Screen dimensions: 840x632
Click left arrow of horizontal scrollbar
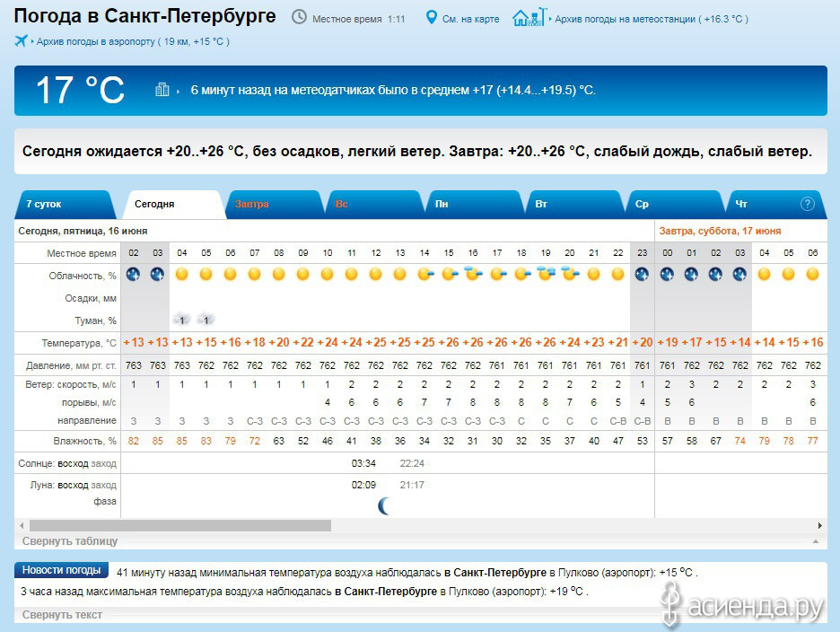coord(22,525)
